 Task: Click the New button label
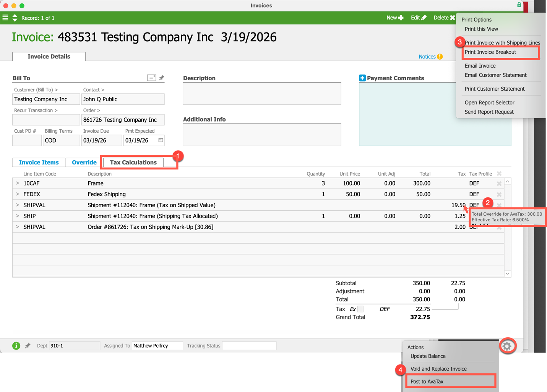tap(391, 18)
